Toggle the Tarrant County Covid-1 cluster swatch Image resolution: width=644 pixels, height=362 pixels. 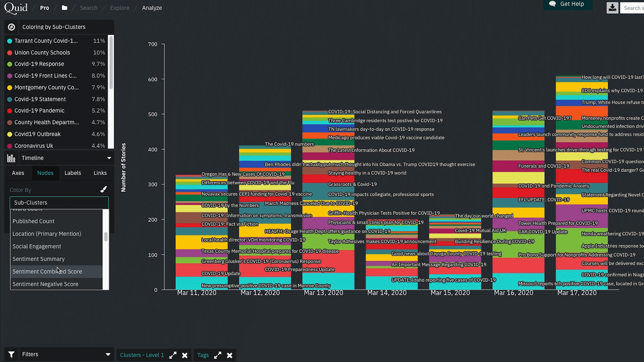(10, 41)
